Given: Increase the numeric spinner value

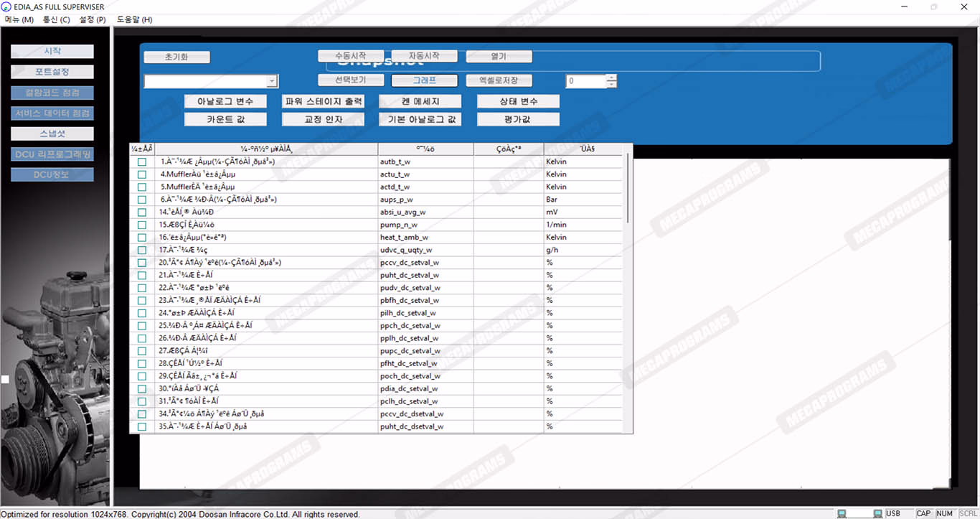Looking at the screenshot, I should pos(611,78).
